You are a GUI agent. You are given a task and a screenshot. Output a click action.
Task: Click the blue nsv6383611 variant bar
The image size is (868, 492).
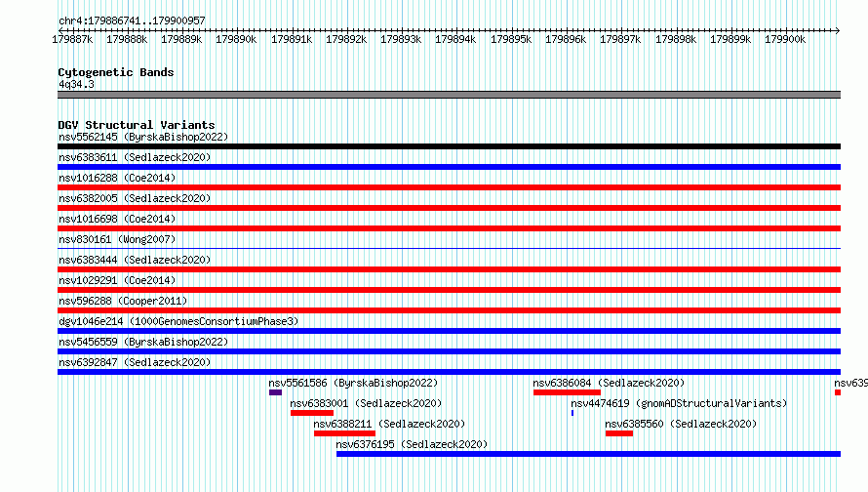[449, 167]
